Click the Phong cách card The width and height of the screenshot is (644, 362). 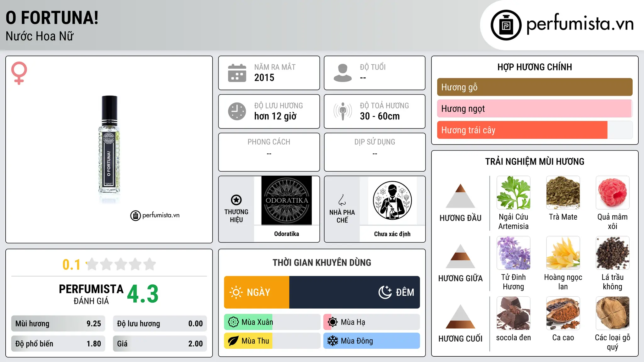pos(269,152)
